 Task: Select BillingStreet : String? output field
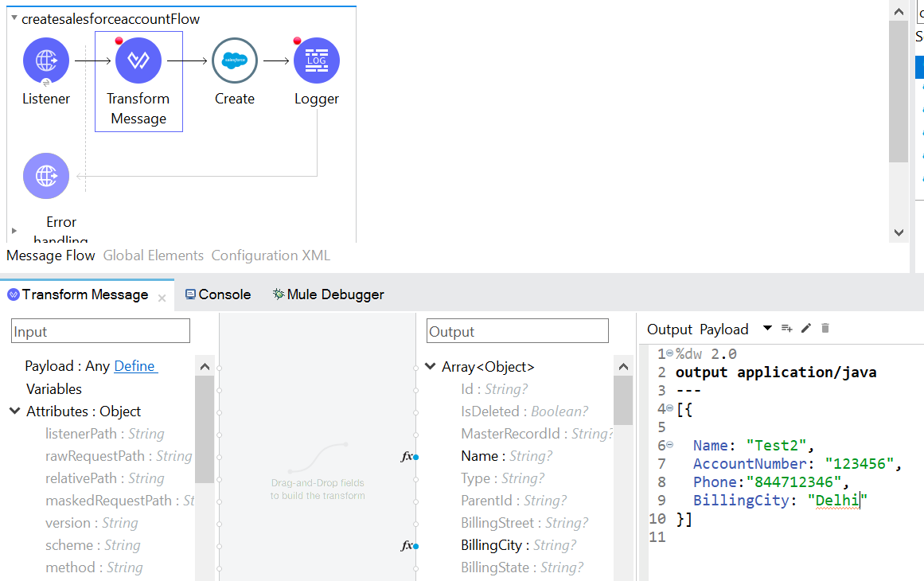524,523
